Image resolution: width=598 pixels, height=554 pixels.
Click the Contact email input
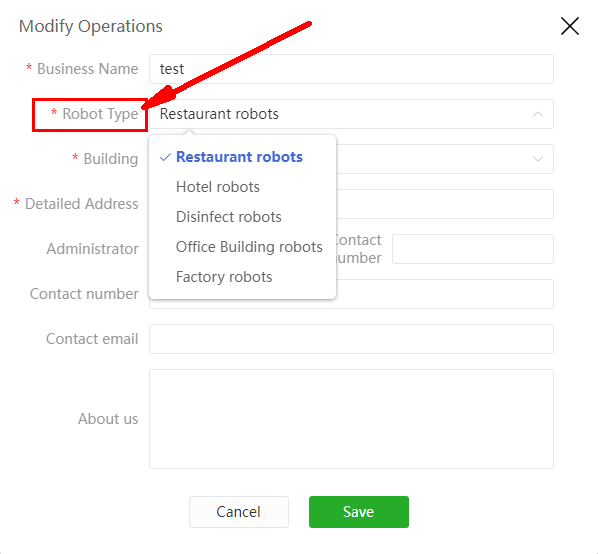pyautogui.click(x=351, y=339)
